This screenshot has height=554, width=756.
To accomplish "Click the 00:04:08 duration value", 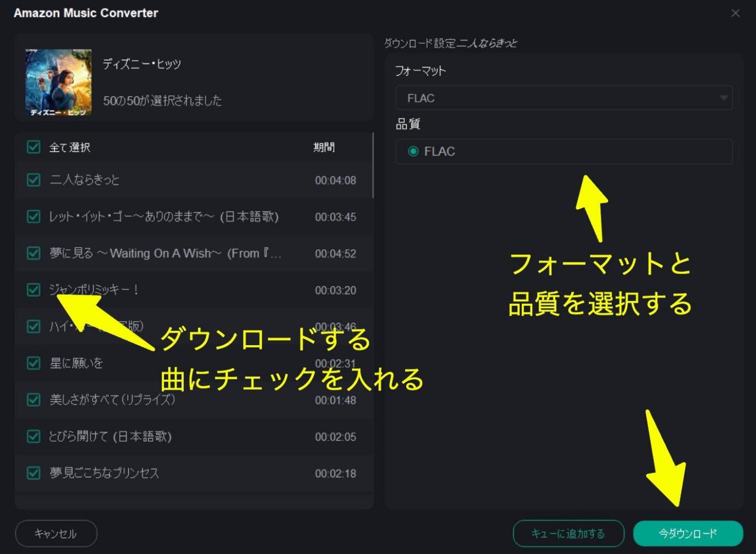I will click(x=336, y=180).
